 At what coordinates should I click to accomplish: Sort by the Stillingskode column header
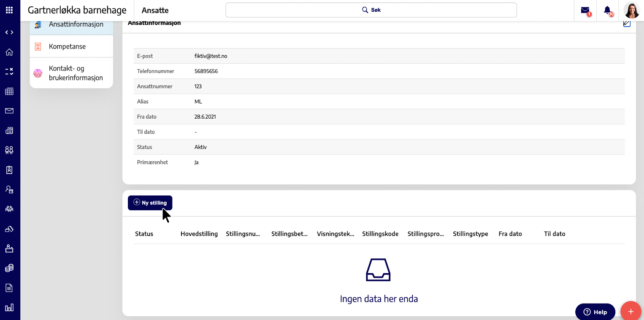(380, 234)
